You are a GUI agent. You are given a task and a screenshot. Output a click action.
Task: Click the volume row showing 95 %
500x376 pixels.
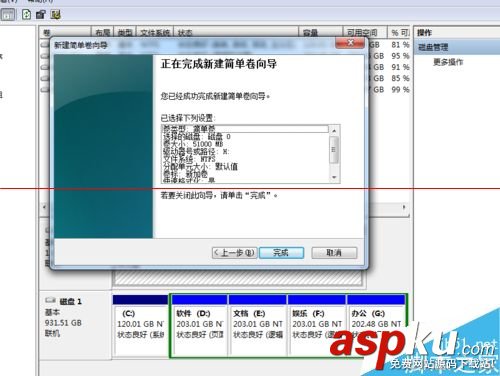pos(225,56)
